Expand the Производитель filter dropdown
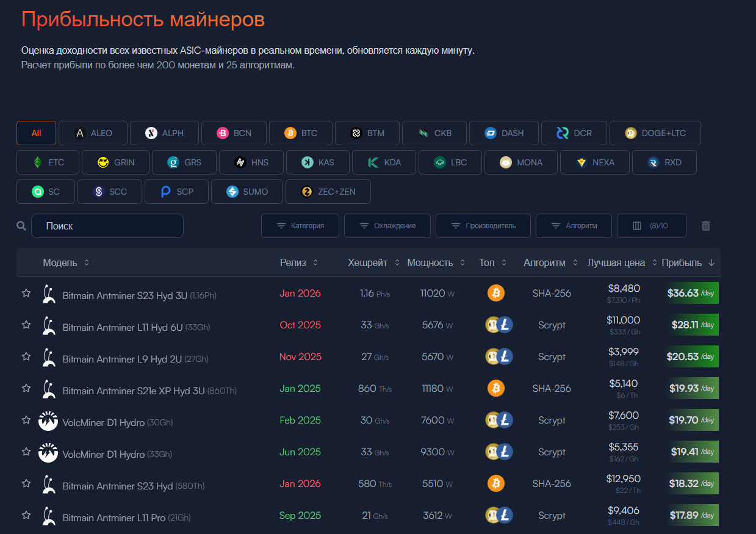 (x=483, y=226)
